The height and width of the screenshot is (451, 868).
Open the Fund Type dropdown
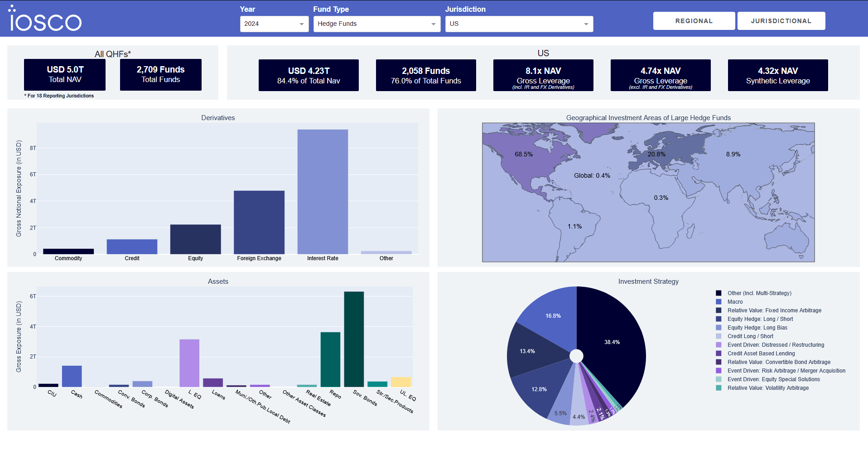(376, 24)
